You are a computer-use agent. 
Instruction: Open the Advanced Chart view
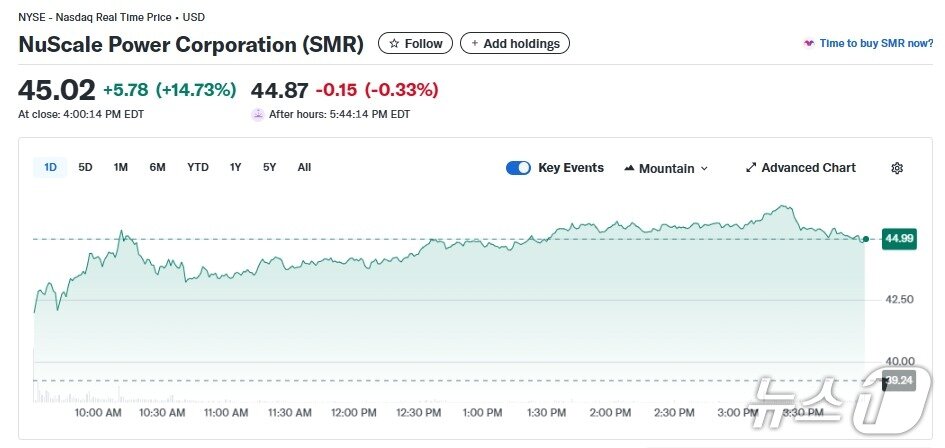pos(808,168)
